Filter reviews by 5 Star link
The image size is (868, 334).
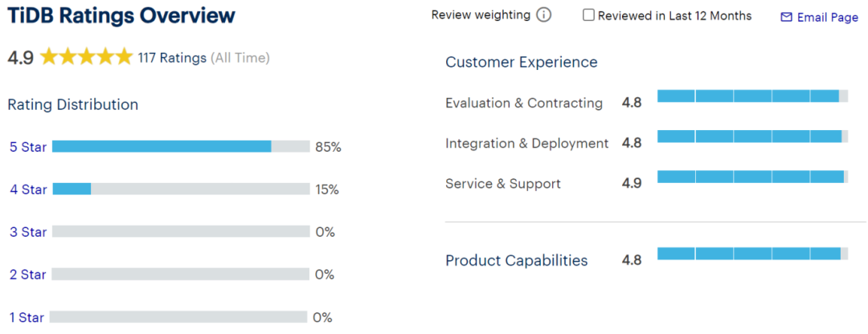[x=28, y=147]
